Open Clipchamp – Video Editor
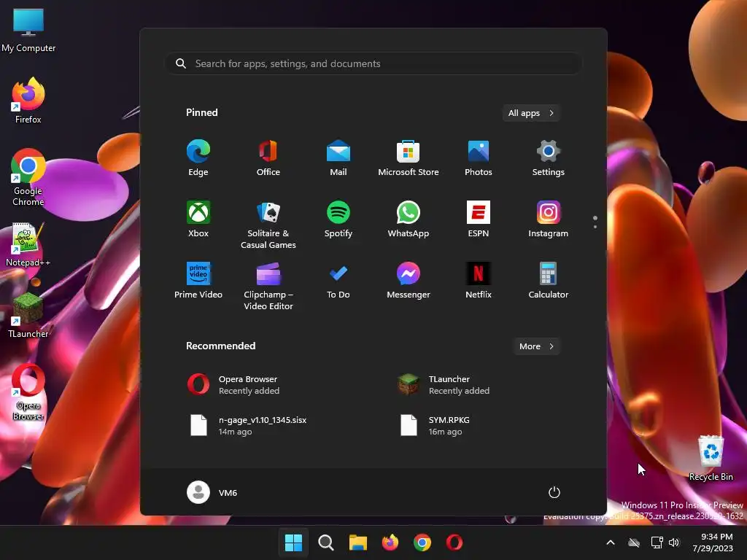Viewport: 747px width, 560px height. (268, 287)
